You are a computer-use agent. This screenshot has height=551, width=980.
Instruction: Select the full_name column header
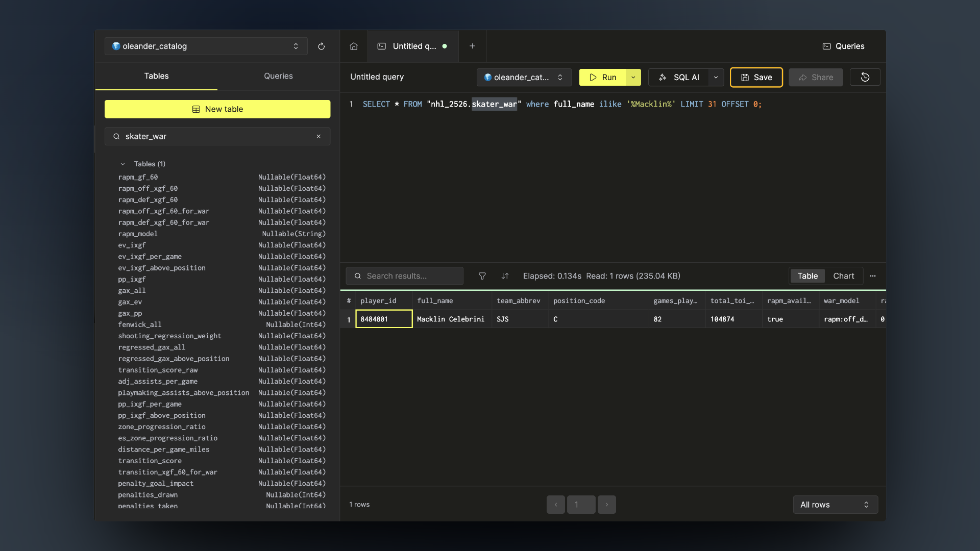pos(452,301)
